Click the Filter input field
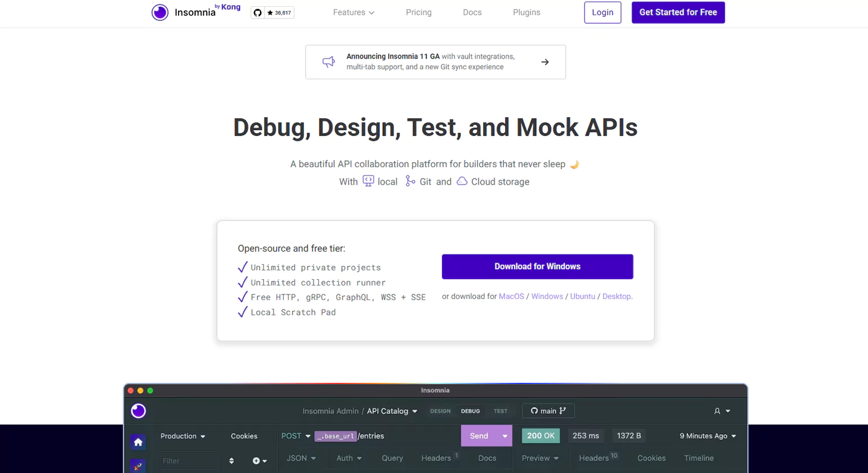 pyautogui.click(x=188, y=461)
